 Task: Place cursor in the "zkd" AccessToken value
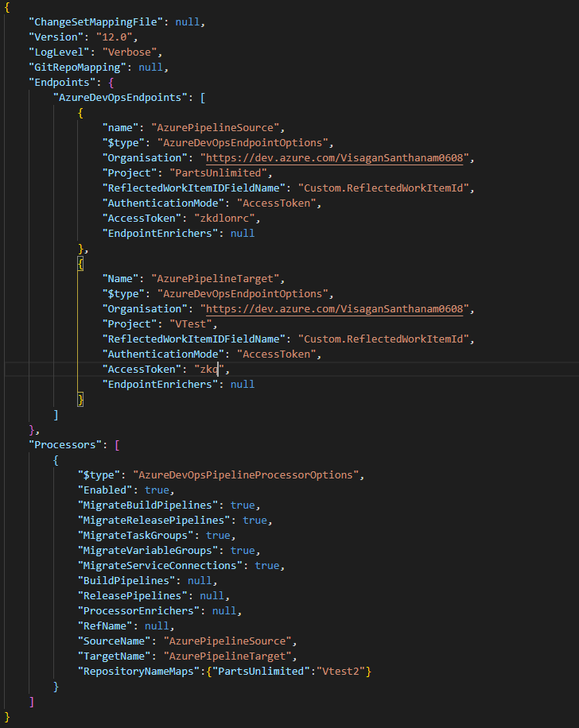click(209, 369)
